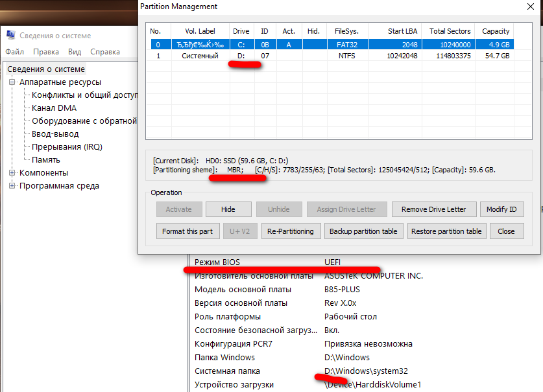Click Модель основной платы row label
Viewport: 543px width, 392px height.
243,289
